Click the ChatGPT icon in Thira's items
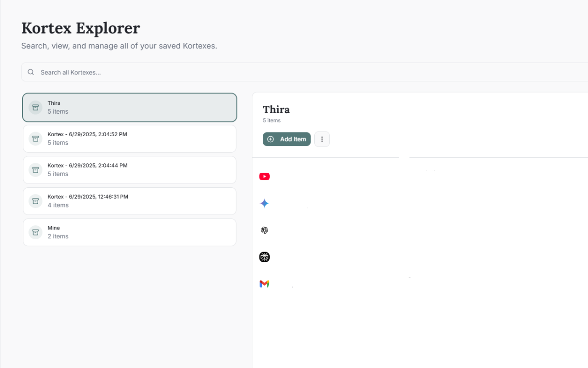588x368 pixels. coord(264,230)
